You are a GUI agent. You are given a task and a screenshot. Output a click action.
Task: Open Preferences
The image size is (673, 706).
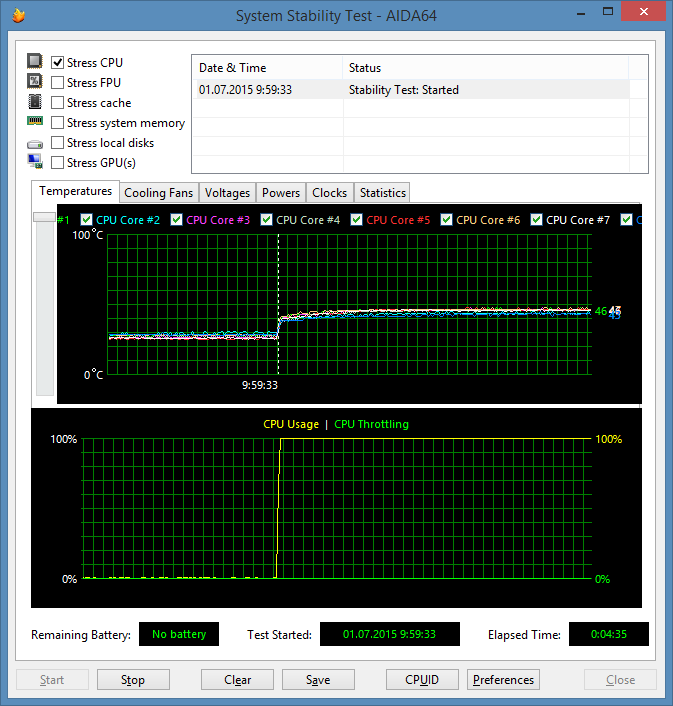[503, 679]
